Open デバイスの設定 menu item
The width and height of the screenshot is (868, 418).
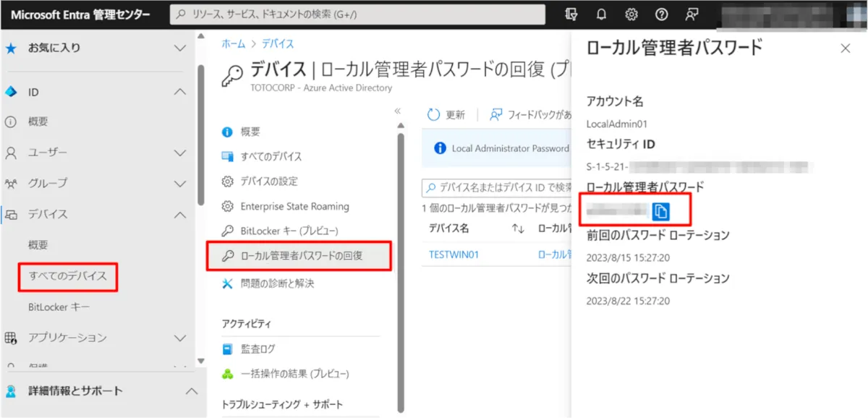[x=269, y=181]
